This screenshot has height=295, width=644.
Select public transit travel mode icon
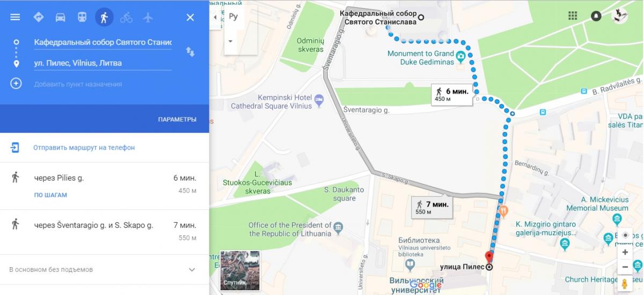82,17
